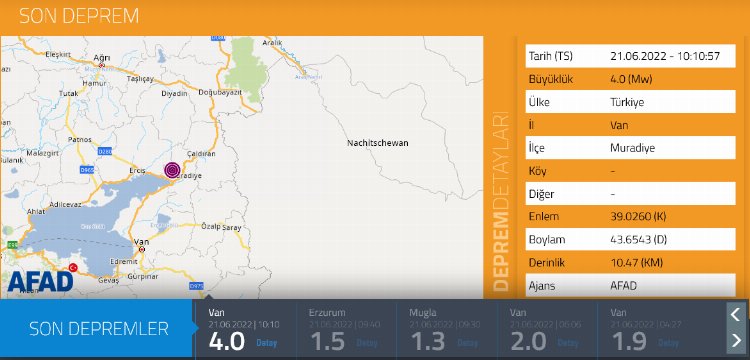Image resolution: width=750 pixels, height=360 pixels.
Task: Click the green park area near Doğubayazıt
Action: tap(246, 69)
